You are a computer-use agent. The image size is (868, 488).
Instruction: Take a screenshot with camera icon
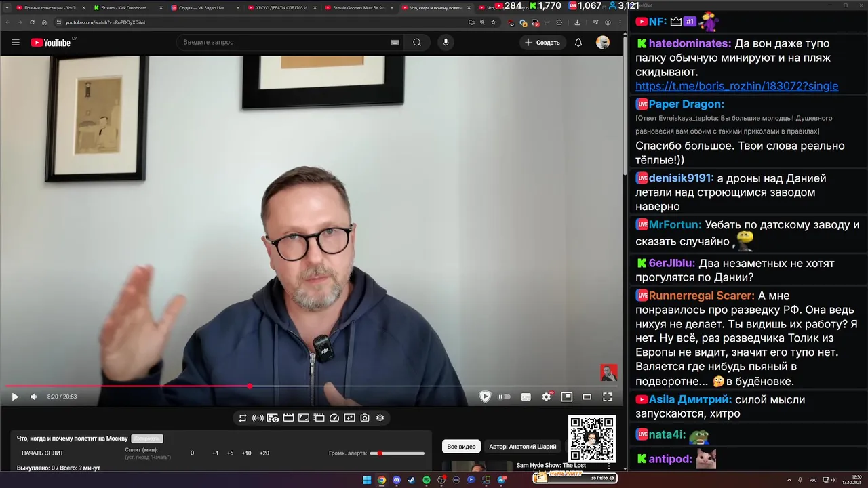click(365, 418)
